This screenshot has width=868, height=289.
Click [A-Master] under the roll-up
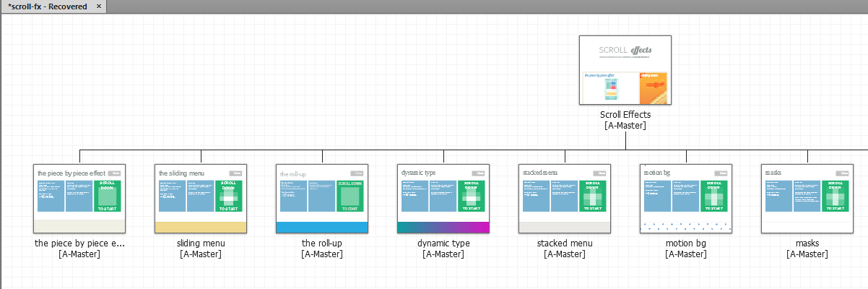(x=322, y=254)
